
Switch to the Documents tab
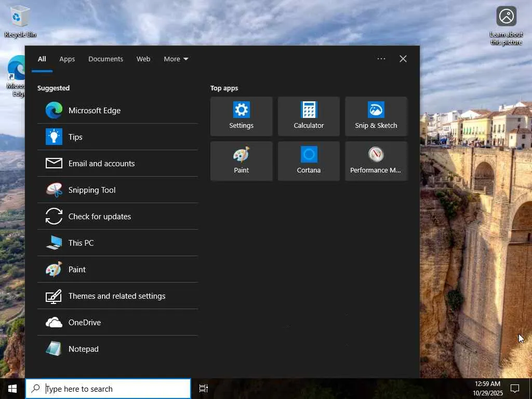(105, 59)
